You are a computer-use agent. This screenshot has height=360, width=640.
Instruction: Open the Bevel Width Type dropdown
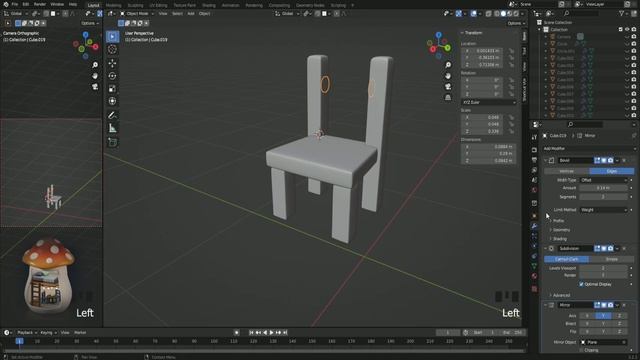pos(603,180)
